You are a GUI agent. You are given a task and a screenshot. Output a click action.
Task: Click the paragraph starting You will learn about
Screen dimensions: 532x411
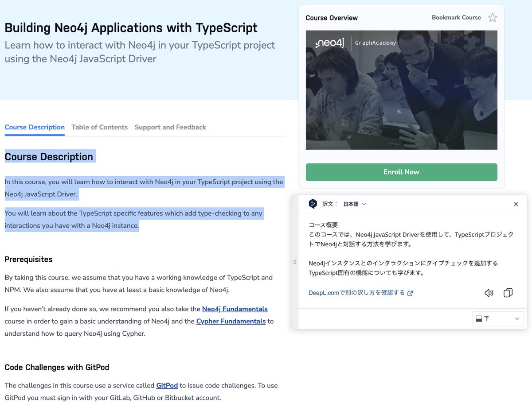click(x=133, y=219)
